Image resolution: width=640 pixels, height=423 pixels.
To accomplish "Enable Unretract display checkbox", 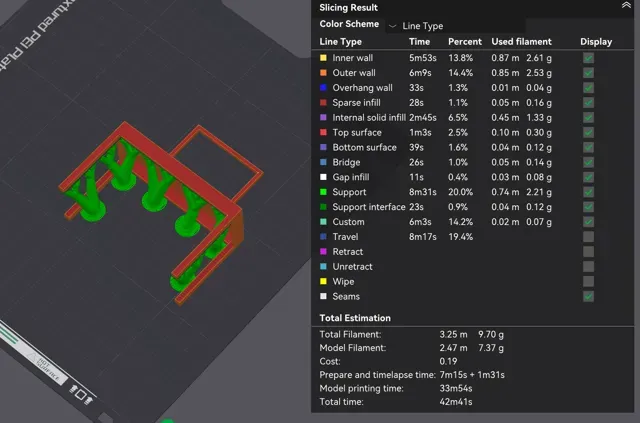I will [588, 267].
